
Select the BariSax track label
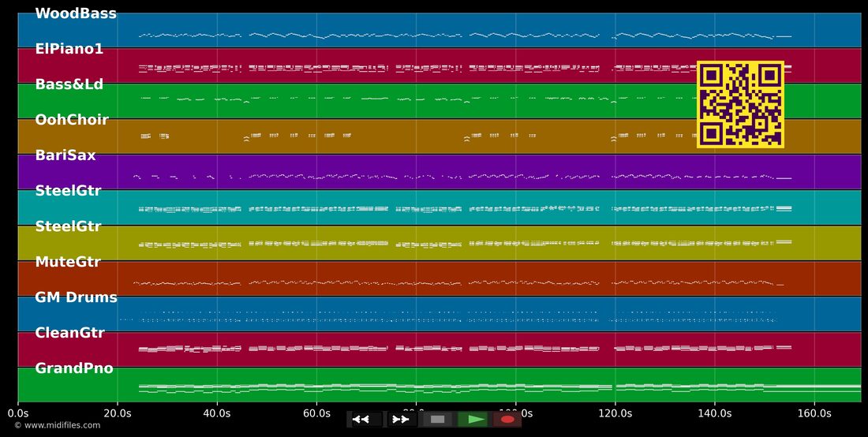[x=65, y=155]
